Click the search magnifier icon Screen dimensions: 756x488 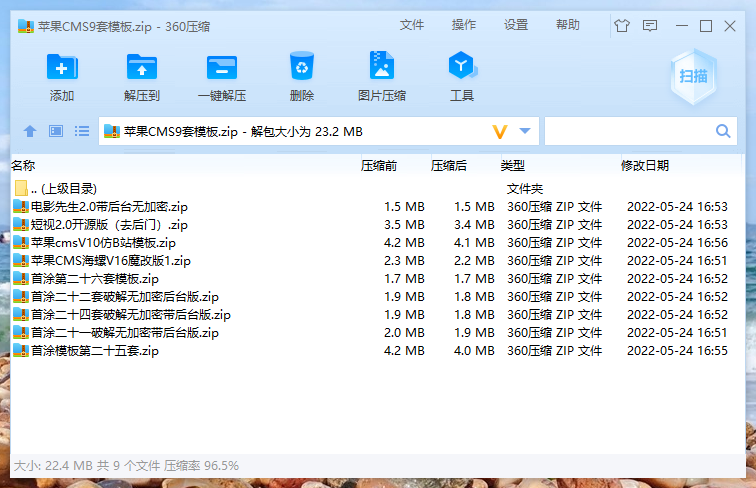coord(723,131)
